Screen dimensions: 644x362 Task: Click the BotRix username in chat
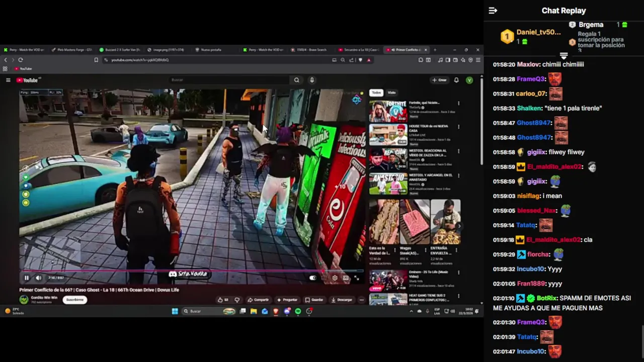[x=547, y=298]
